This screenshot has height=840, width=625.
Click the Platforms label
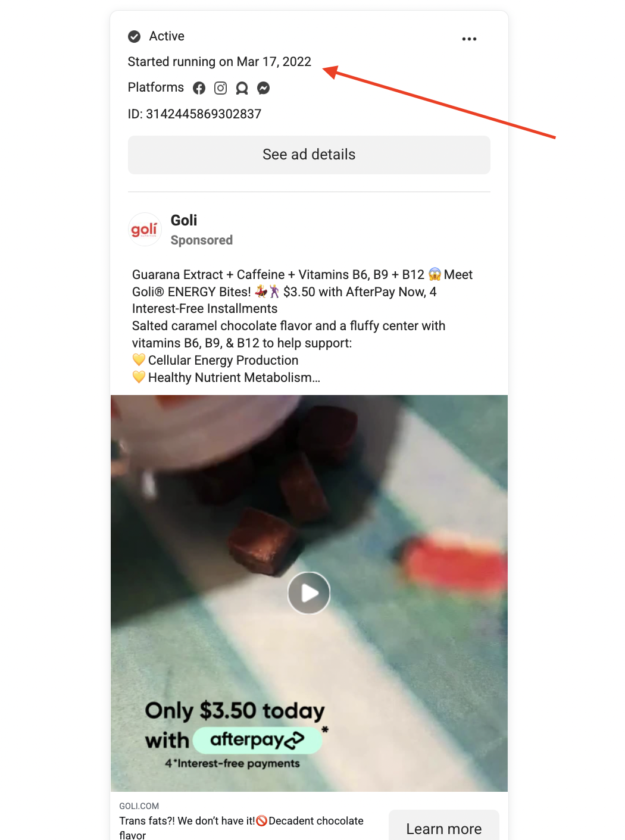[156, 87]
